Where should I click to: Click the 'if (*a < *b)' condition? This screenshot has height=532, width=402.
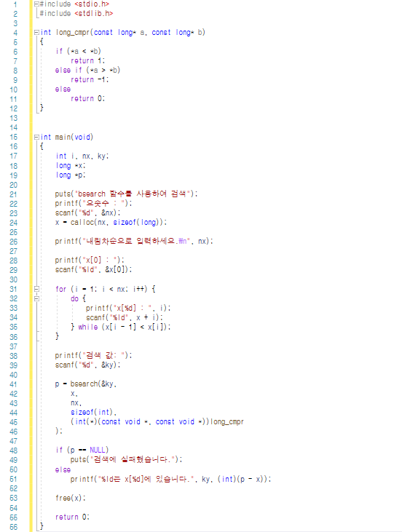[78, 51]
